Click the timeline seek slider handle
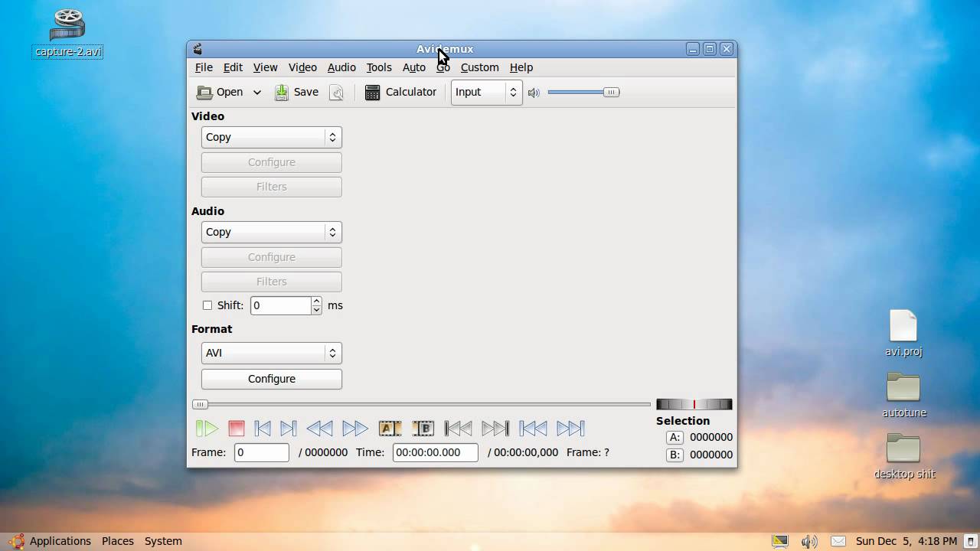This screenshot has height=551, width=980. tap(200, 404)
